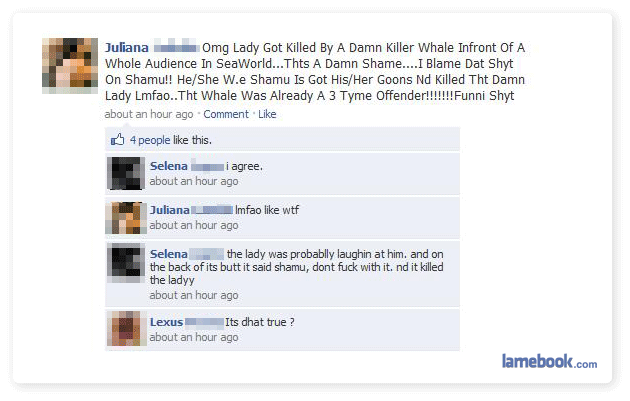Open Selena's name in the shamu comment
Viewport: 630px width, 401px height.
(169, 254)
